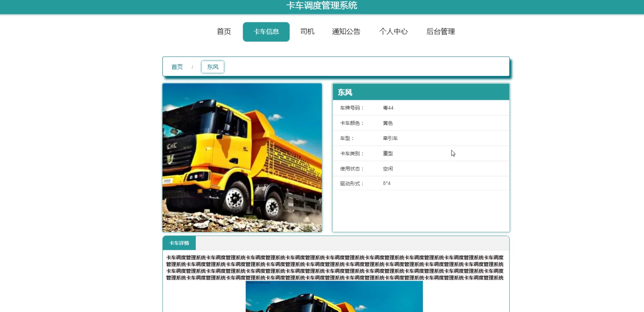
Task: Click the plate value 粤44
Action: [388, 108]
